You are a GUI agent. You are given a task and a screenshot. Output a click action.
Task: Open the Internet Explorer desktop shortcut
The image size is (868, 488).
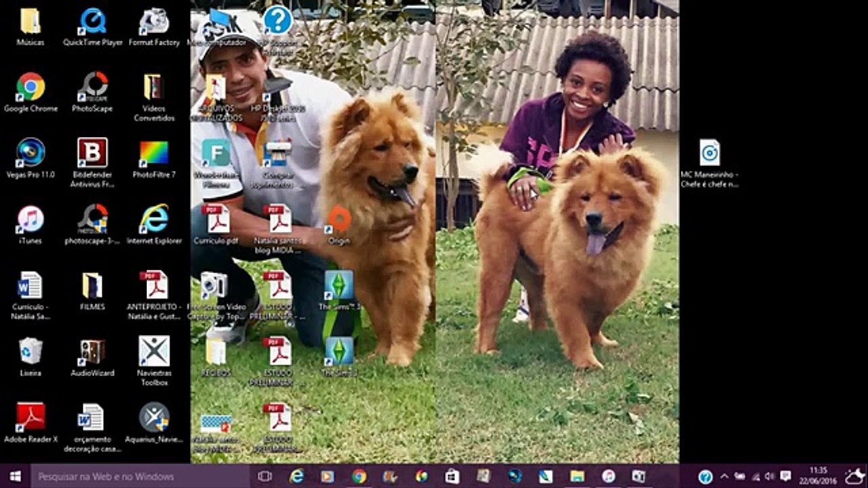click(154, 225)
